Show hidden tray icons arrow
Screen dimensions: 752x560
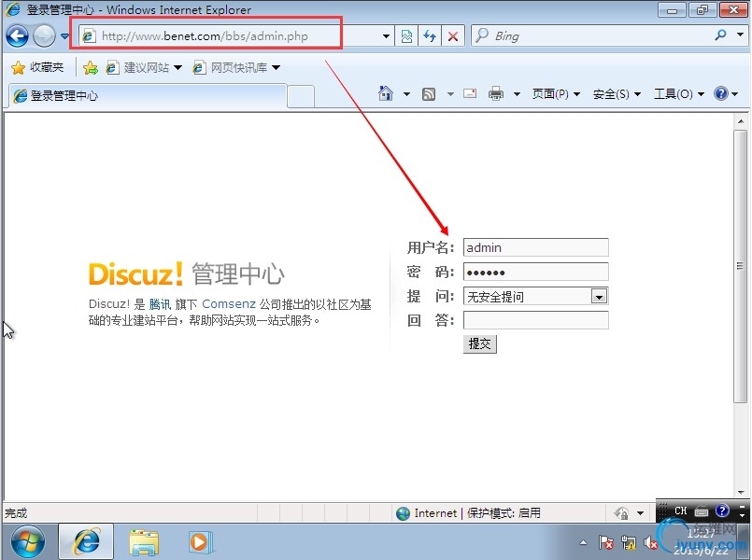click(583, 542)
